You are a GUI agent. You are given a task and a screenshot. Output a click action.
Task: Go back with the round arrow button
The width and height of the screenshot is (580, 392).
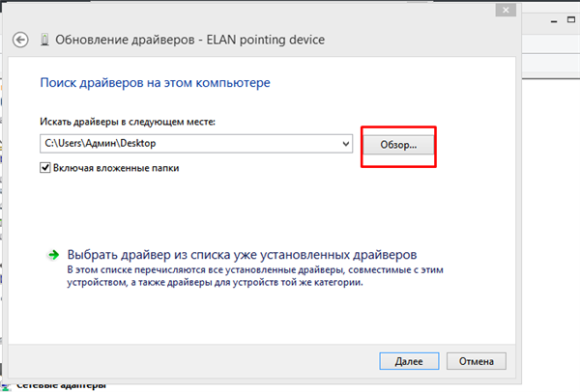pos(20,40)
